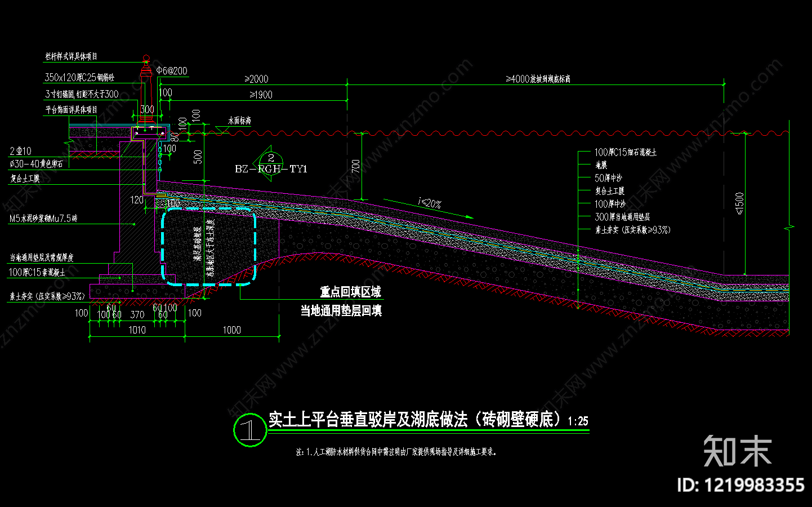Select the '700' vertical dimension
Viewport: 812px width, 507px height.
(355, 166)
